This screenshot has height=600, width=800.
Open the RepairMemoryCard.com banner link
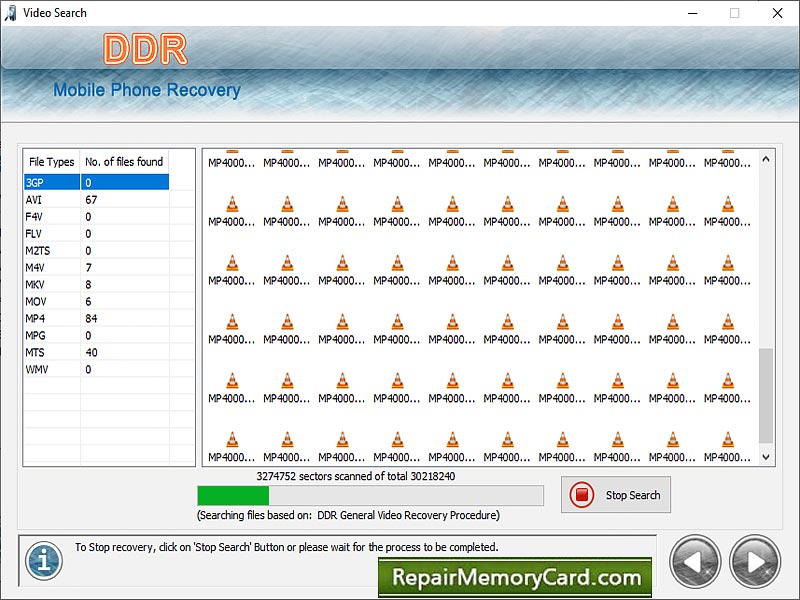click(x=515, y=577)
